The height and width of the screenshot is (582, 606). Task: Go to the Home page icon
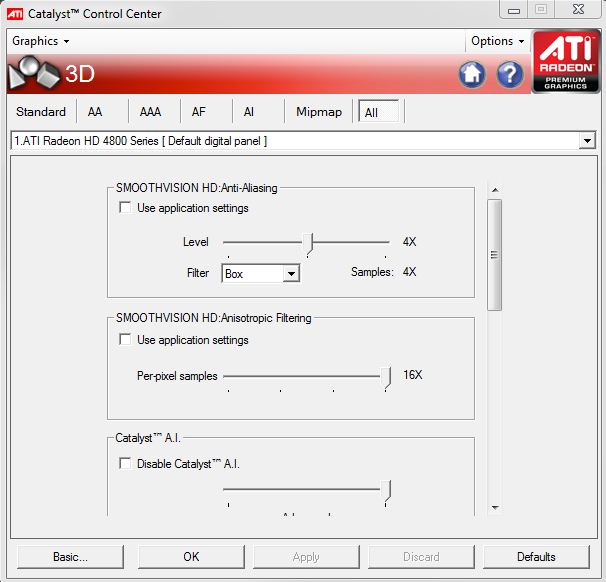(x=472, y=74)
